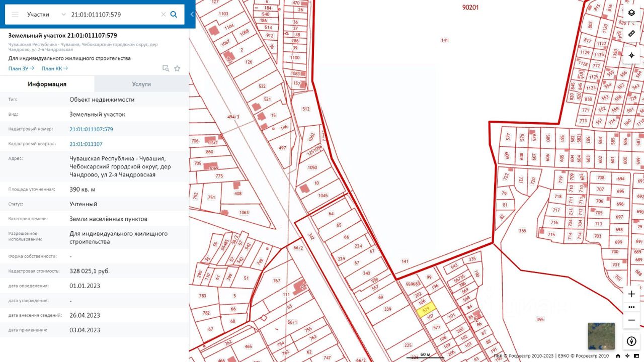The image size is (644, 362).
Task: Open the map layers control
Action: click(x=632, y=13)
